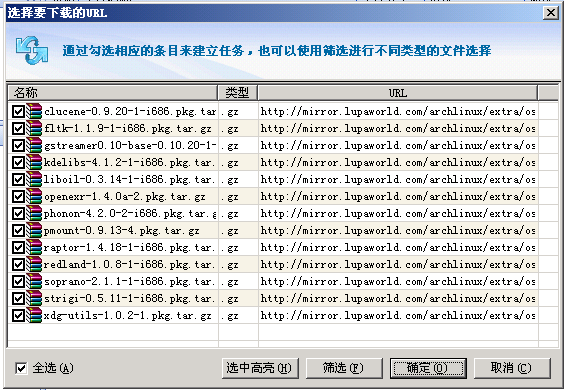Select file name strigi-0.5.11-1-i686.pkg.tar.
The width and height of the screenshot is (564, 390).
pyautogui.click(x=129, y=299)
